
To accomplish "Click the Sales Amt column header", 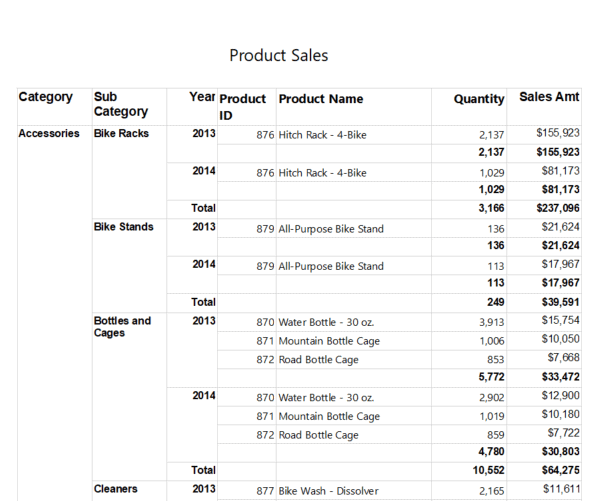I will pos(549,97).
